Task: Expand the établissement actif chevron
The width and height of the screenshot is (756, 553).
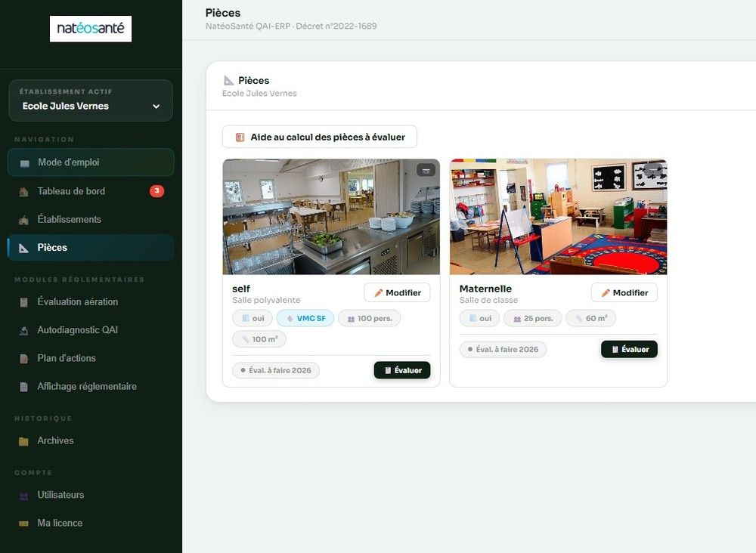Action: (156, 107)
